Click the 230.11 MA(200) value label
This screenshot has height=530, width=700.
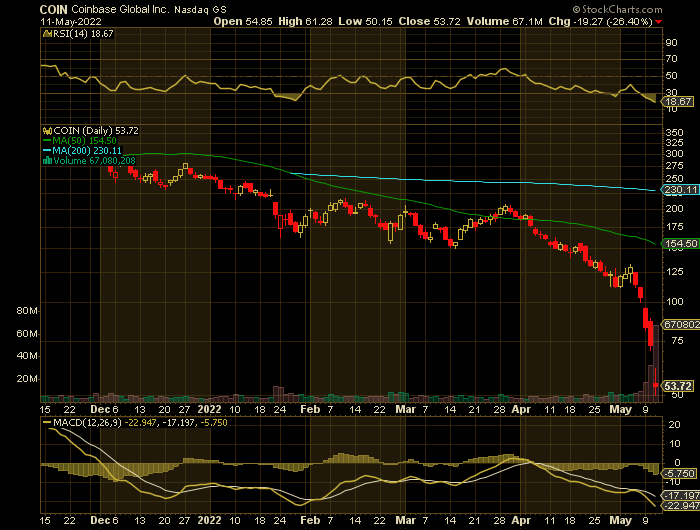tap(679, 190)
